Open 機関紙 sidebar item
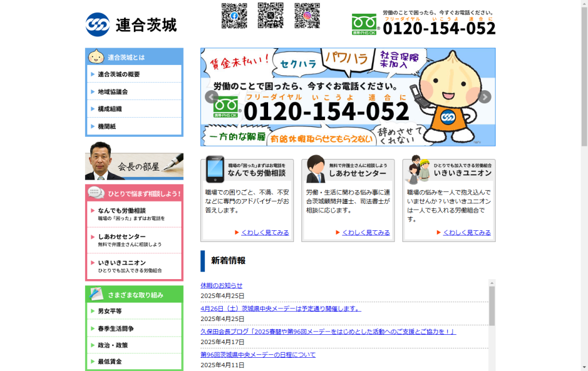588x371 pixels. click(107, 126)
